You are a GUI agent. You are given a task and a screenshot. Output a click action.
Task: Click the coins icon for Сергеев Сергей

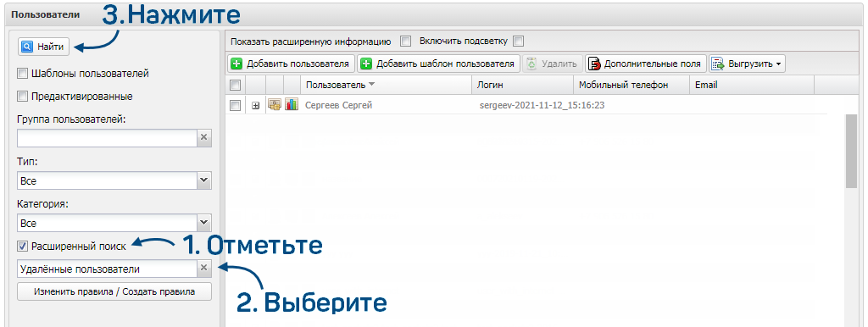coord(275,104)
